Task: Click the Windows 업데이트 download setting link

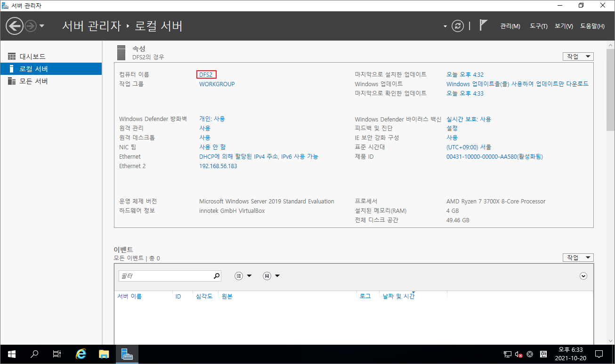Action: (517, 84)
